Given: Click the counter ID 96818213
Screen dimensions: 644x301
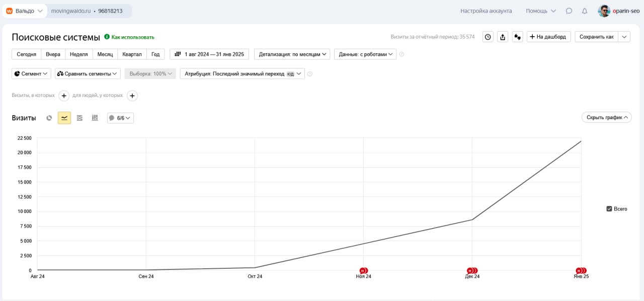Looking at the screenshot, I should (110, 11).
